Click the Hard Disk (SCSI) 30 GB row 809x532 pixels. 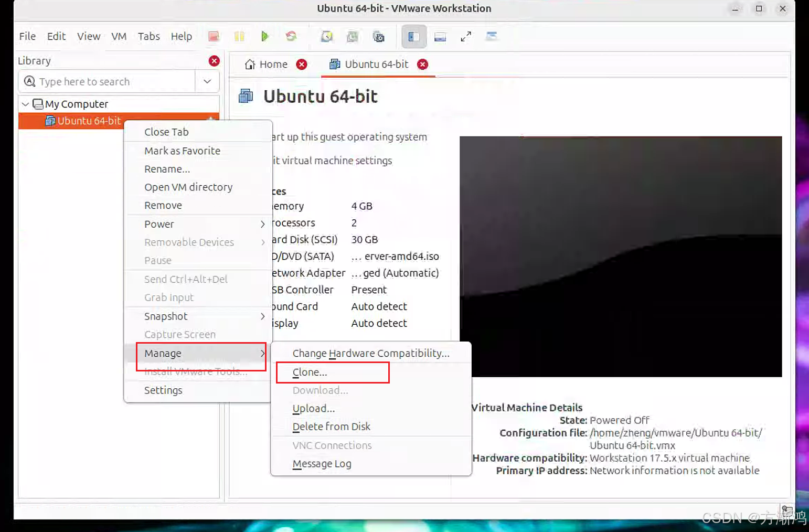click(x=356, y=240)
